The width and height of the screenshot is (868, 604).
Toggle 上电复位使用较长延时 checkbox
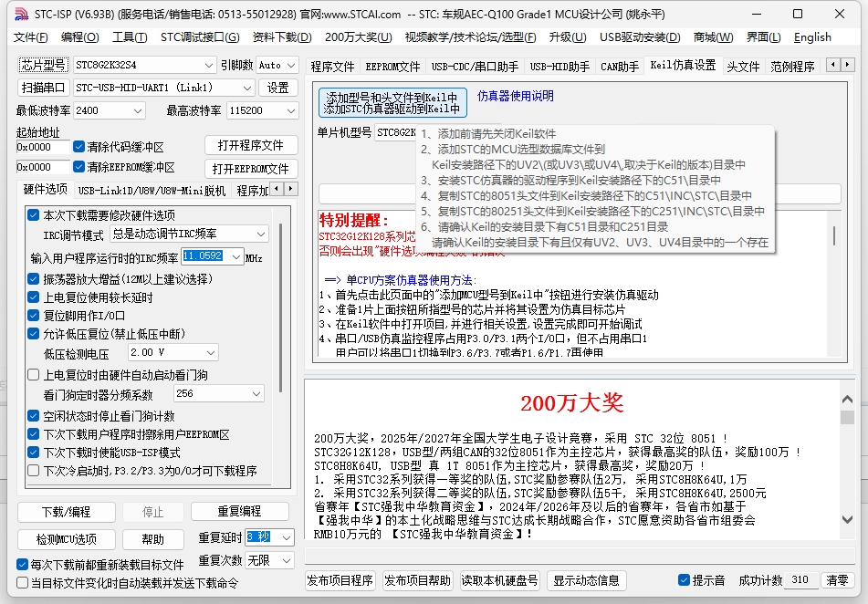tap(34, 297)
